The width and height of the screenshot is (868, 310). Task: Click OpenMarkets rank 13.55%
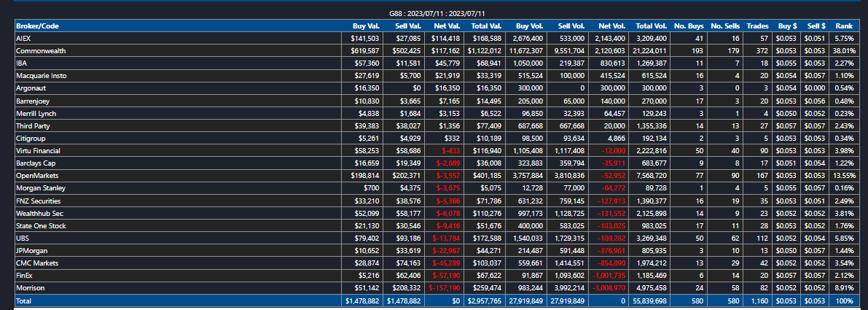[x=844, y=176]
